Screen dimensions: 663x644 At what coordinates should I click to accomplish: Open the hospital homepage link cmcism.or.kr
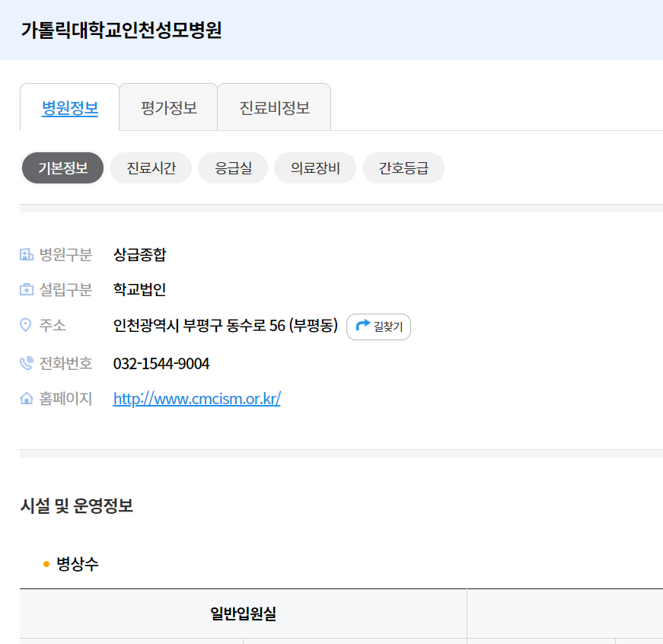coord(197,398)
